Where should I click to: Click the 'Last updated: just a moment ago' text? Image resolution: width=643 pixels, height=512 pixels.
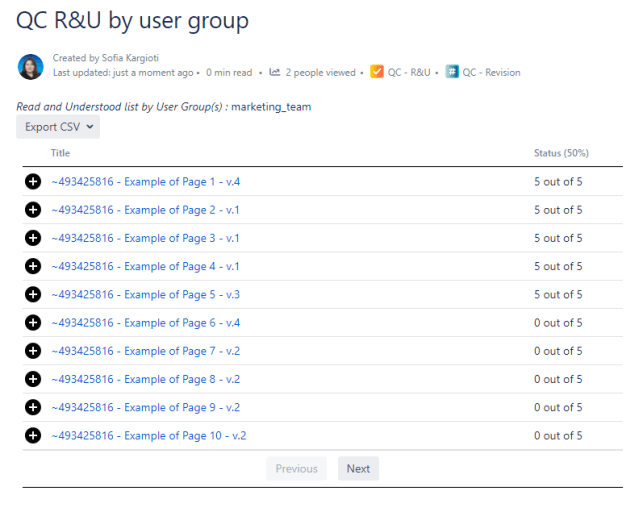123,73
